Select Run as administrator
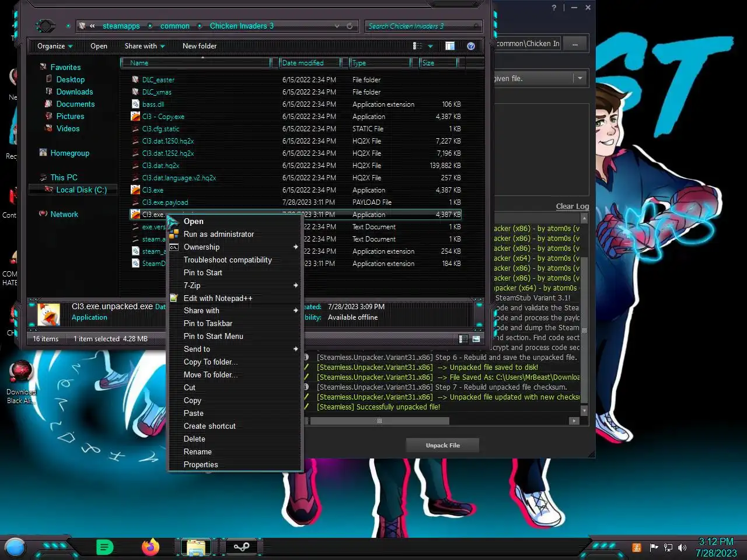Screen dimensions: 747x560 tap(235, 235)
